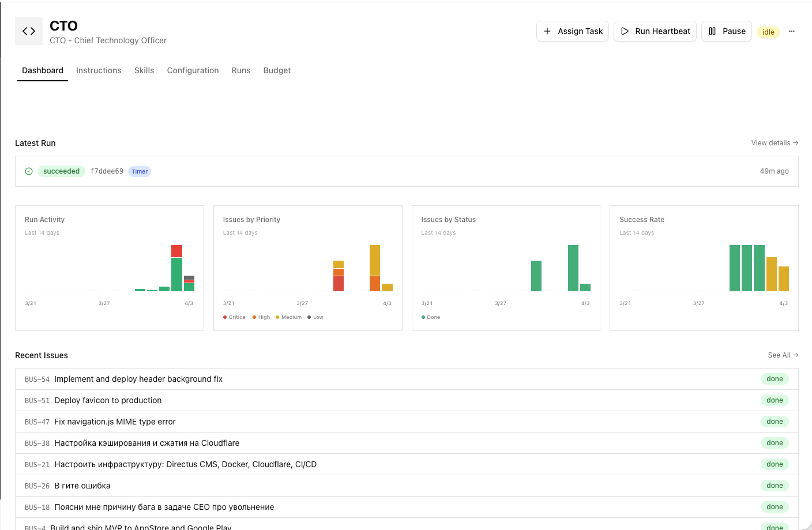
Task: Switch to the Instructions tab
Action: (x=99, y=70)
